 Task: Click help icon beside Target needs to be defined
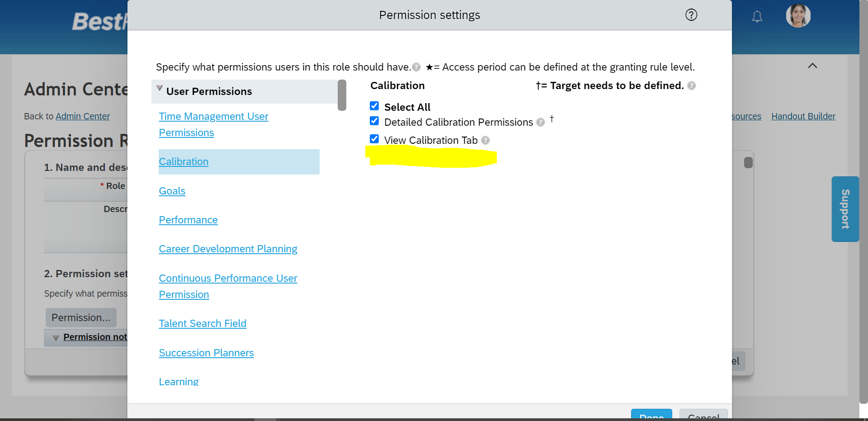click(x=691, y=86)
